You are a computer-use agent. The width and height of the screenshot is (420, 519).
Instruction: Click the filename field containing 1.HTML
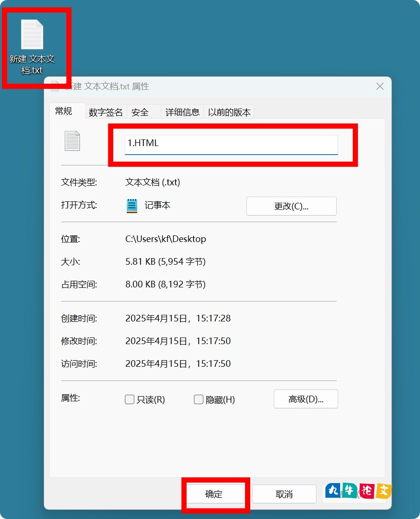pyautogui.click(x=231, y=145)
